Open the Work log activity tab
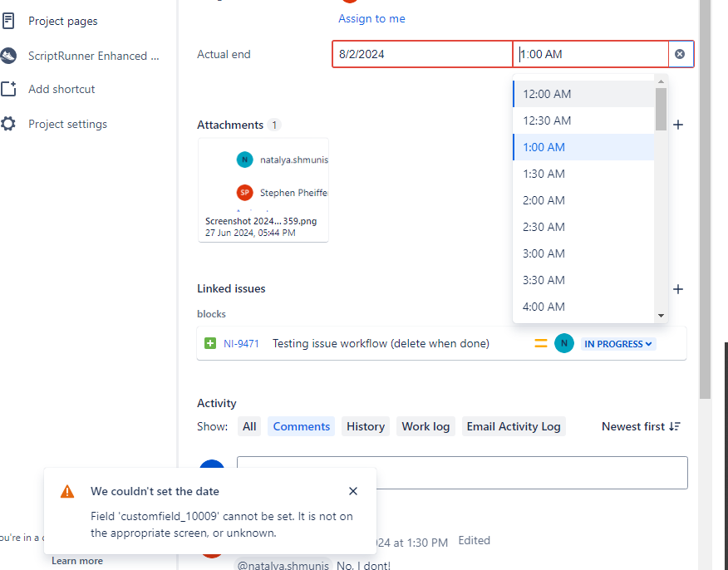The image size is (728, 570). point(425,425)
